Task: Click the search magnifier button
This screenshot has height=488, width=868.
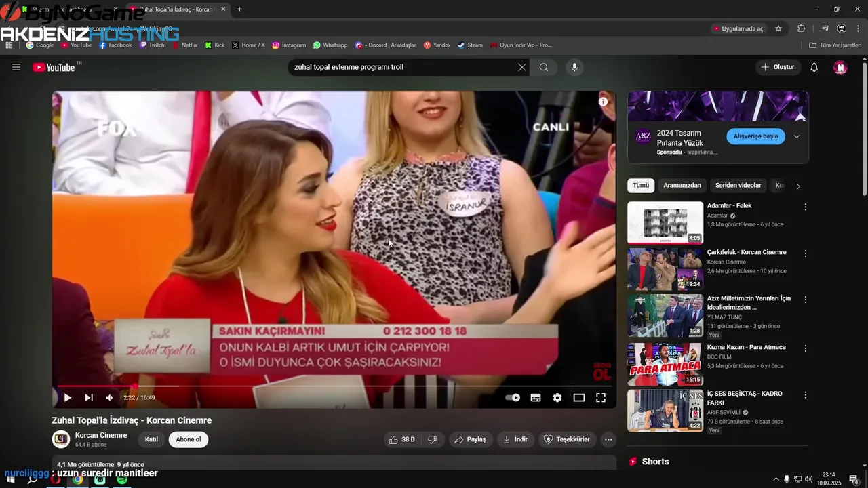Action: pos(544,67)
